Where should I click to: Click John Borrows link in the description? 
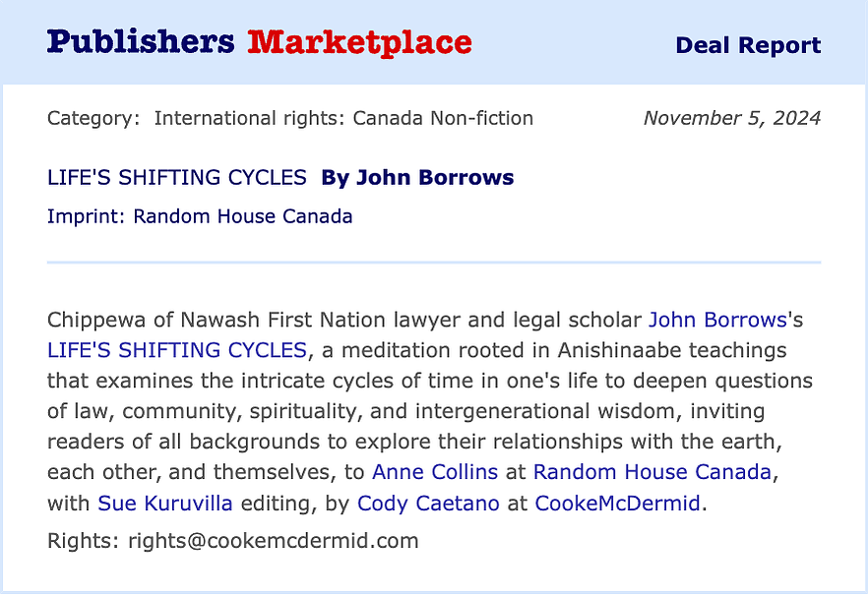click(x=717, y=320)
